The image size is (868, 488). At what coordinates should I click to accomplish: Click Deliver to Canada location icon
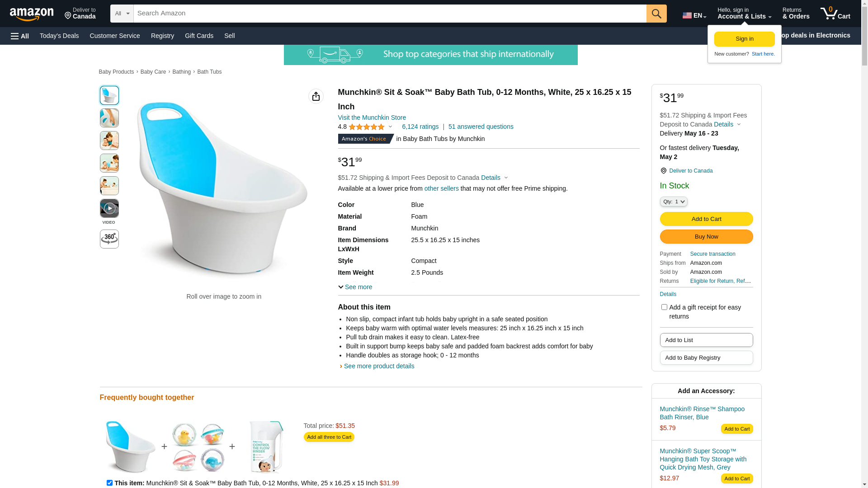pos(663,171)
